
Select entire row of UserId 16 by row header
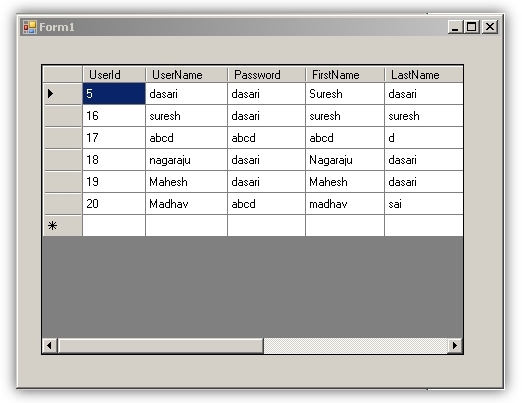pyautogui.click(x=63, y=116)
